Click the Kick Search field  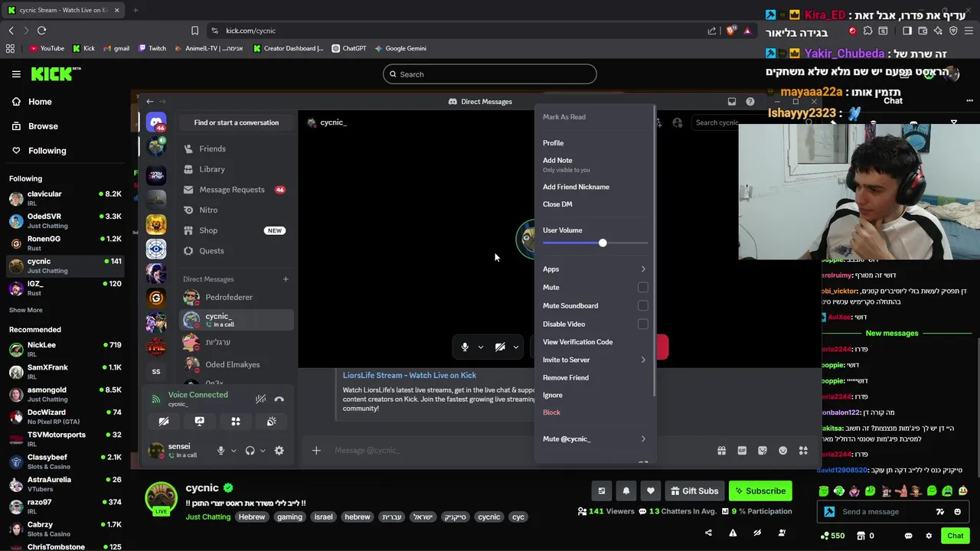490,74
